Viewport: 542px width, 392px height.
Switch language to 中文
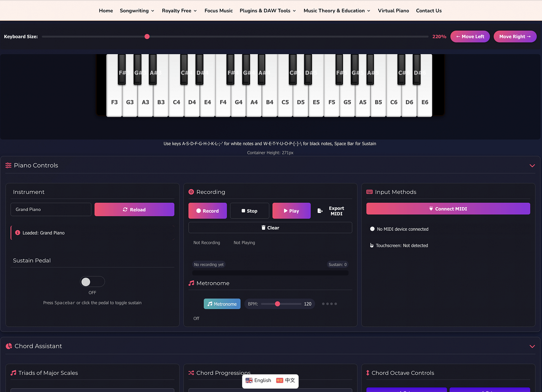tap(286, 380)
